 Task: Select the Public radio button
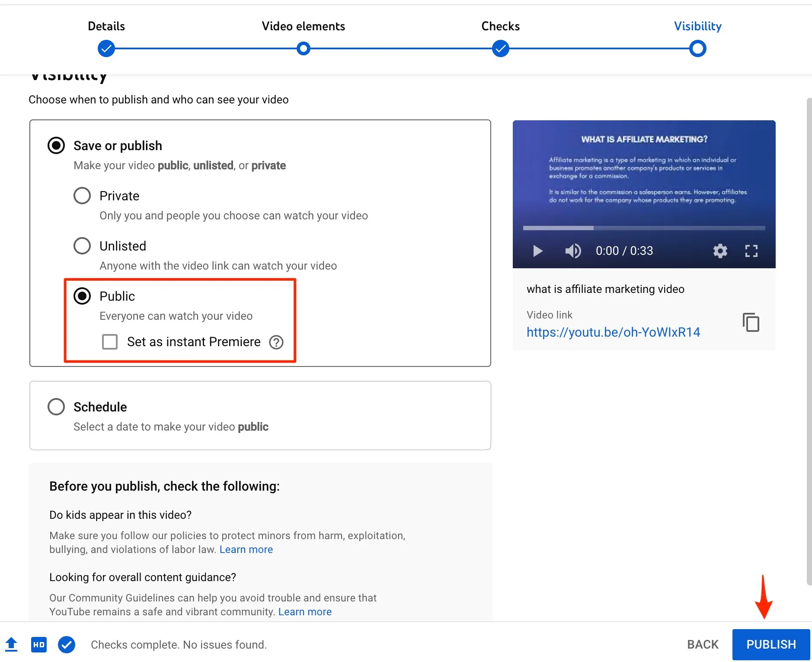pyautogui.click(x=82, y=296)
